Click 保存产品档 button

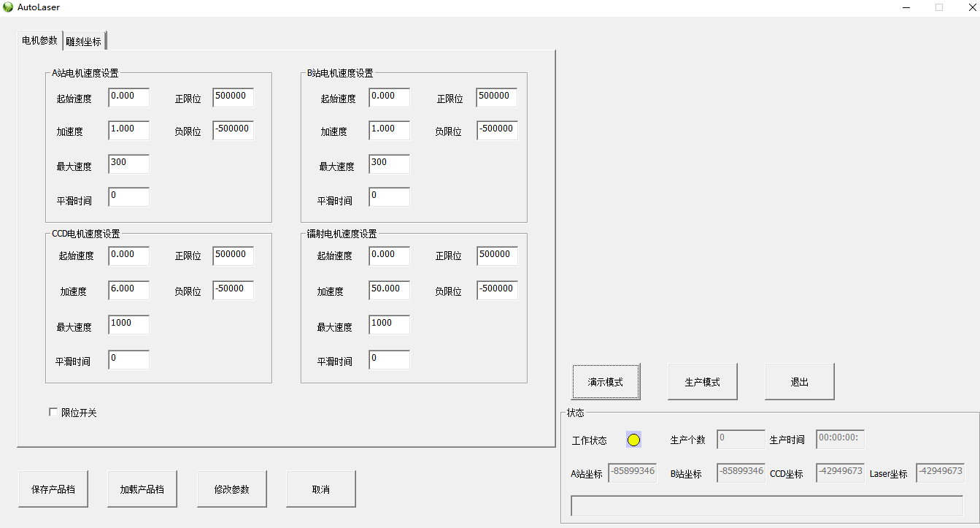(53, 489)
